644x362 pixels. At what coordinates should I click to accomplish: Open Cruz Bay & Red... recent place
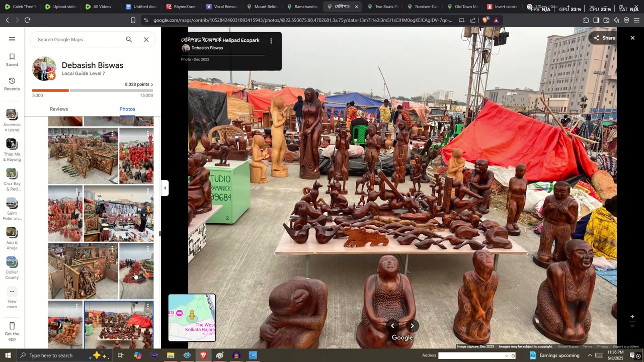(x=12, y=179)
